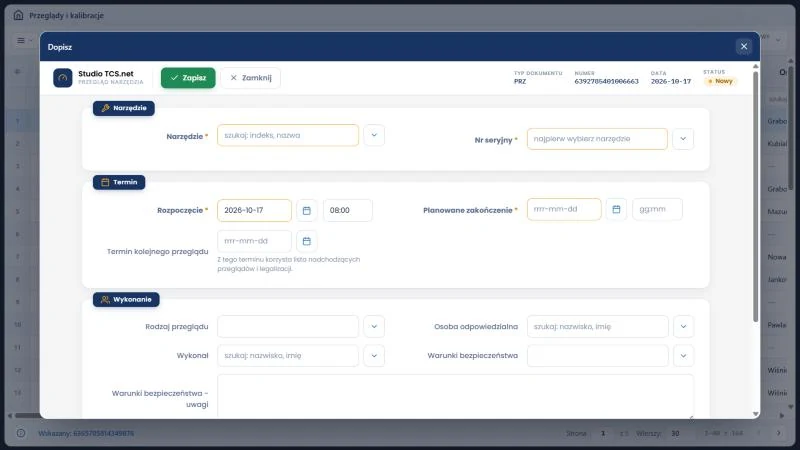Click the Nowy status badge
Viewport: 800px width, 450px height.
pos(720,81)
